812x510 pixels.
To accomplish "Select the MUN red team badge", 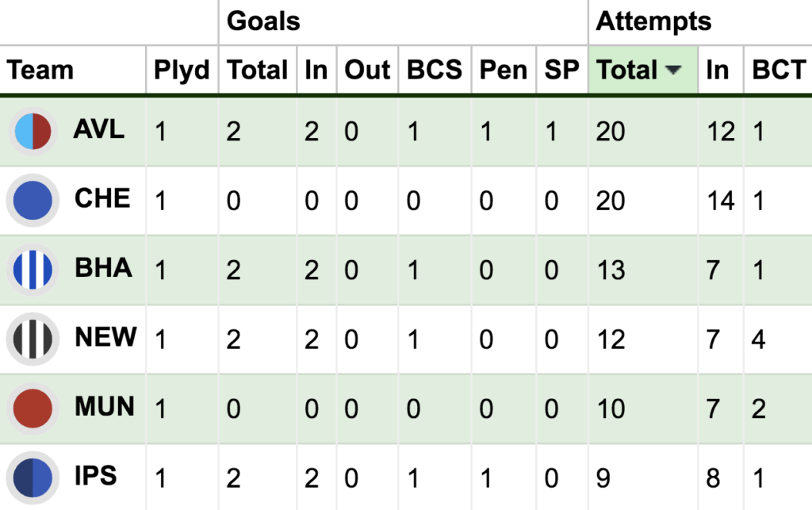I will coord(33,408).
